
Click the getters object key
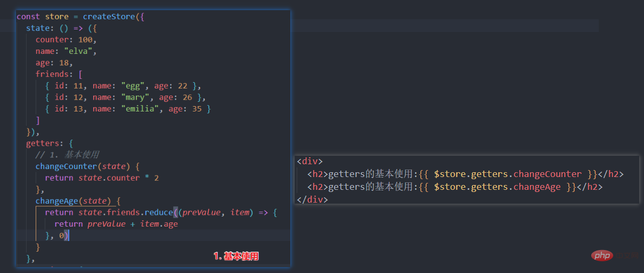tap(45, 143)
